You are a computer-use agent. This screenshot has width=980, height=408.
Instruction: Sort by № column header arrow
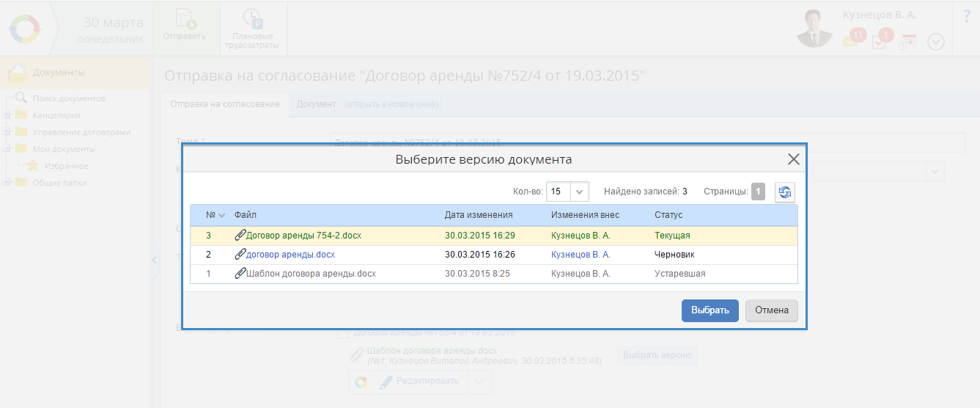pos(221,215)
